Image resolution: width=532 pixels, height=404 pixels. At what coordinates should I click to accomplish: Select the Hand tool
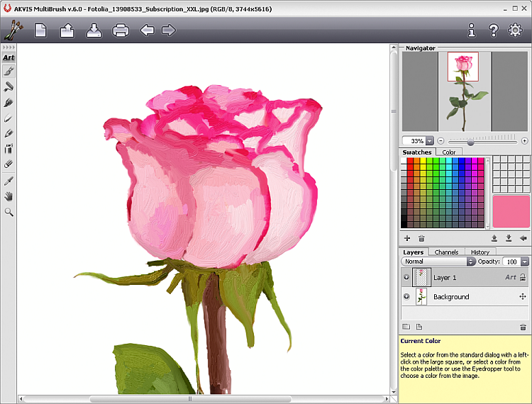(9, 196)
